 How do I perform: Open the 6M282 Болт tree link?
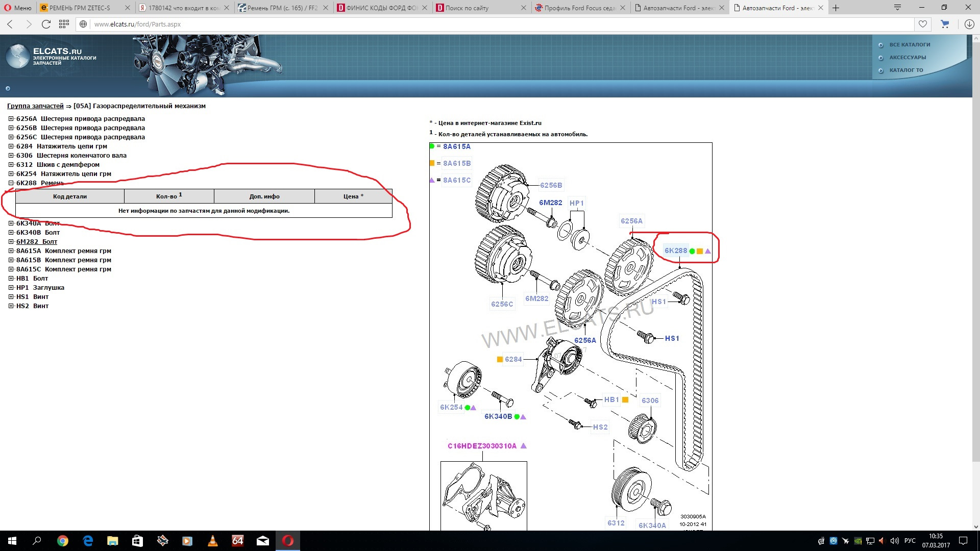(37, 241)
